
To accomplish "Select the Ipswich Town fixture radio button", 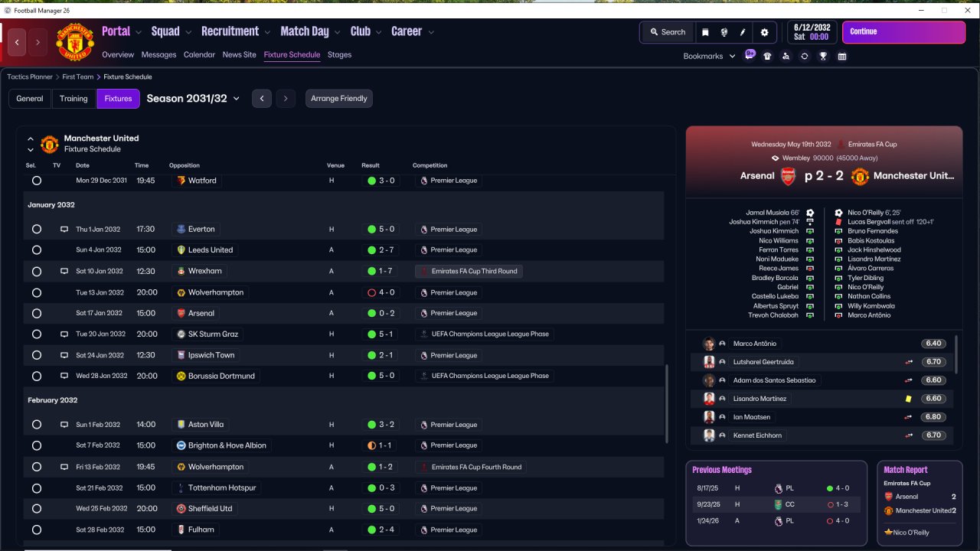I will pos(37,355).
